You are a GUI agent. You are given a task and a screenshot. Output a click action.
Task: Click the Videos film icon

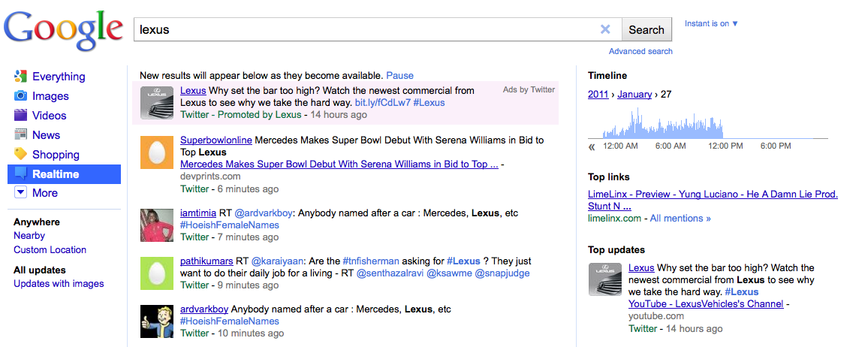coord(21,115)
